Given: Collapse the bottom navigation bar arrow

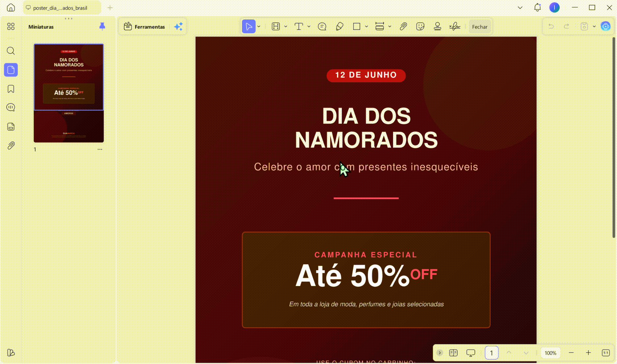Looking at the screenshot, I should (440, 353).
